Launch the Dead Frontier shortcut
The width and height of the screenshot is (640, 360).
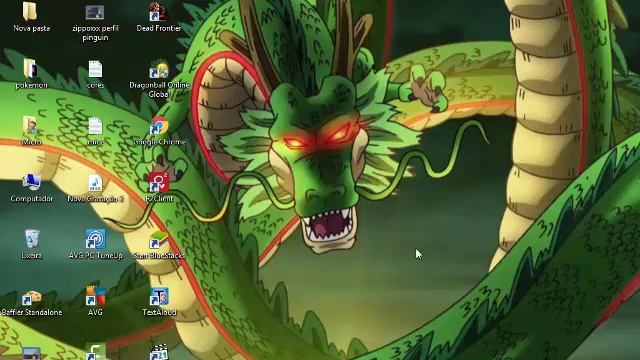(x=158, y=12)
